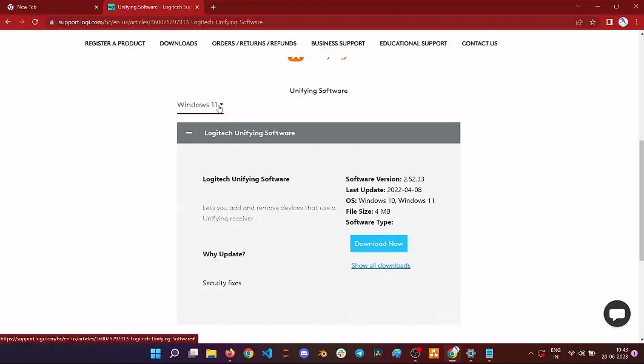Open the chat support widget bubble
The height and width of the screenshot is (364, 644).
pos(617,313)
